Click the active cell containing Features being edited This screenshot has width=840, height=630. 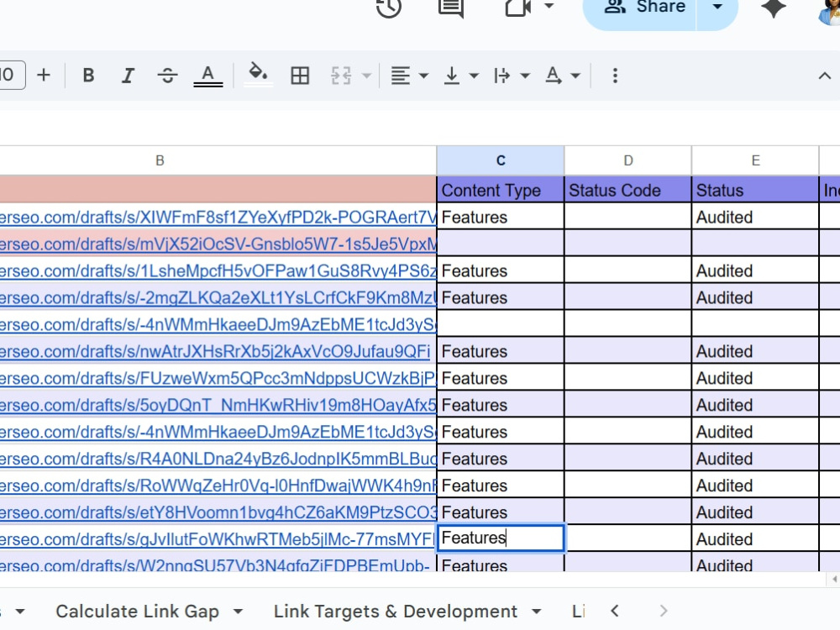(501, 538)
